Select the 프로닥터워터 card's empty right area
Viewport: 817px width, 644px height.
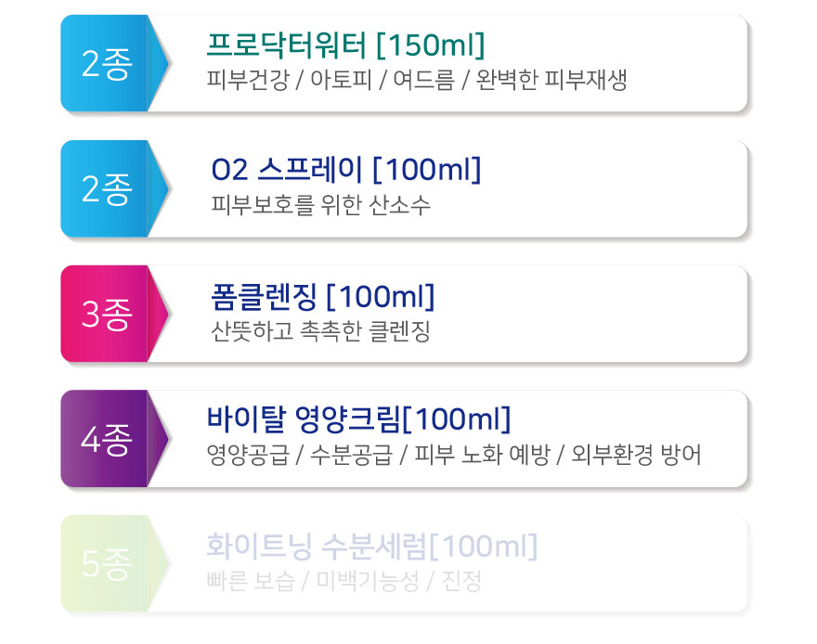(688, 63)
